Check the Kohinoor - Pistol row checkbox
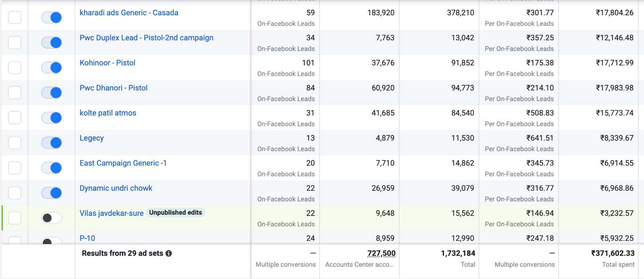The width and height of the screenshot is (644, 279). click(x=15, y=68)
